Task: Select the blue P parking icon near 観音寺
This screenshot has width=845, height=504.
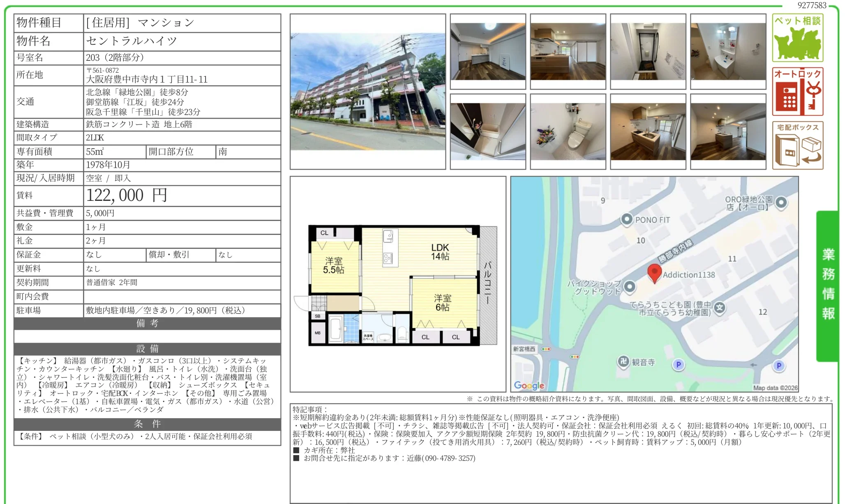Action: [x=678, y=365]
